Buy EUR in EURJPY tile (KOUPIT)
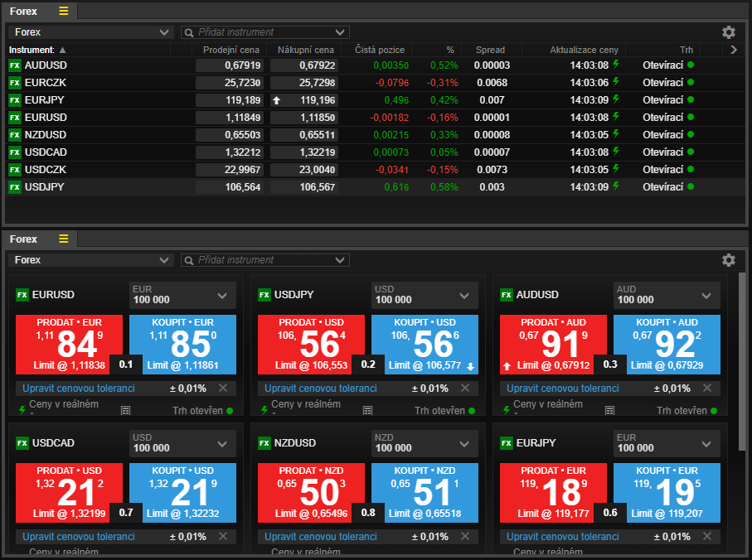752x560 pixels. click(x=667, y=492)
